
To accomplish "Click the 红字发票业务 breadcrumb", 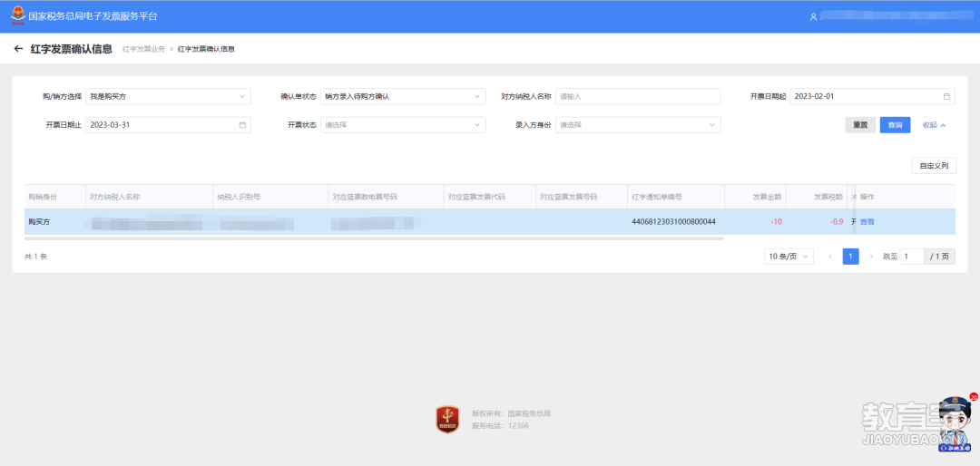I will (x=143, y=49).
